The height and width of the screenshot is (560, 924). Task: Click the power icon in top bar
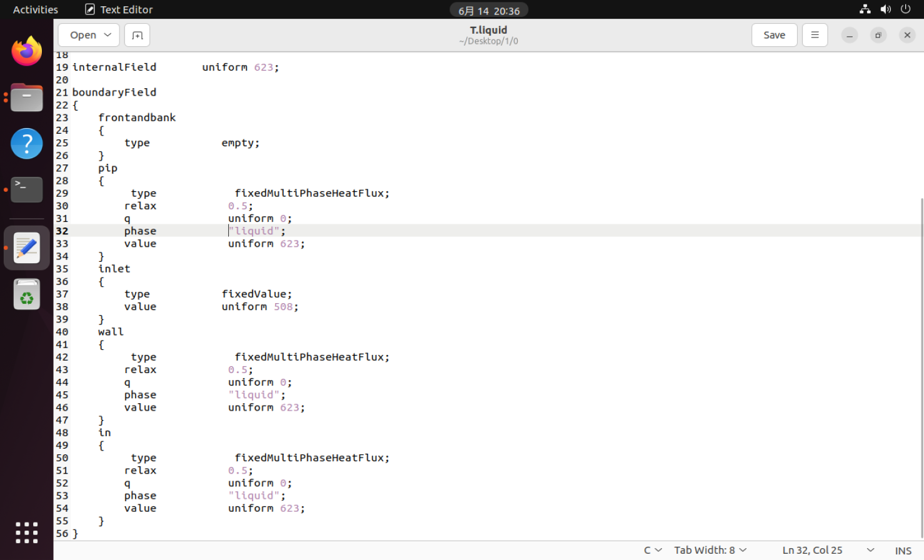click(x=905, y=9)
